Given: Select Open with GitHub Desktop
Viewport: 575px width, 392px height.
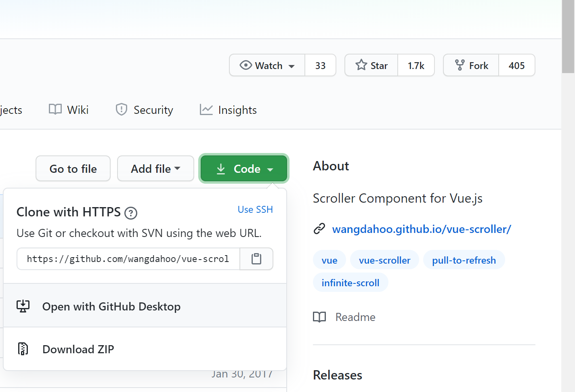Looking at the screenshot, I should click(x=145, y=306).
